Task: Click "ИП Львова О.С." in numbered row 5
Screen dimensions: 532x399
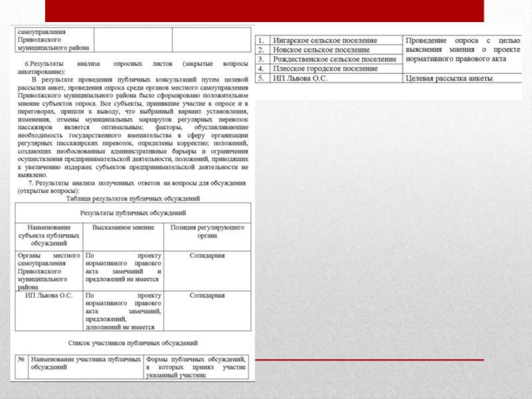Action: point(301,78)
